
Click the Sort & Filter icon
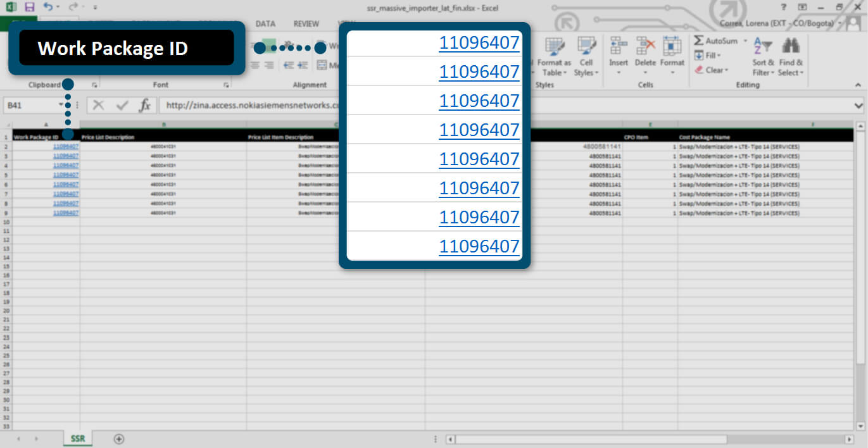click(763, 47)
